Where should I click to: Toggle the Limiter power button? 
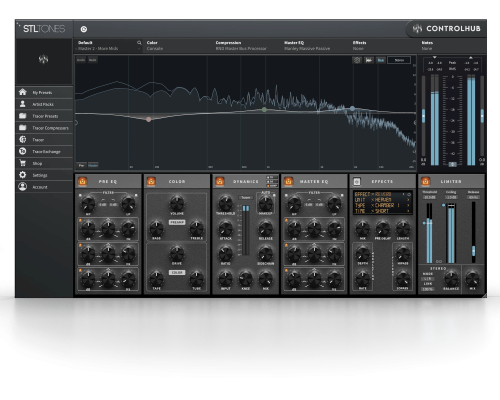tap(425, 181)
